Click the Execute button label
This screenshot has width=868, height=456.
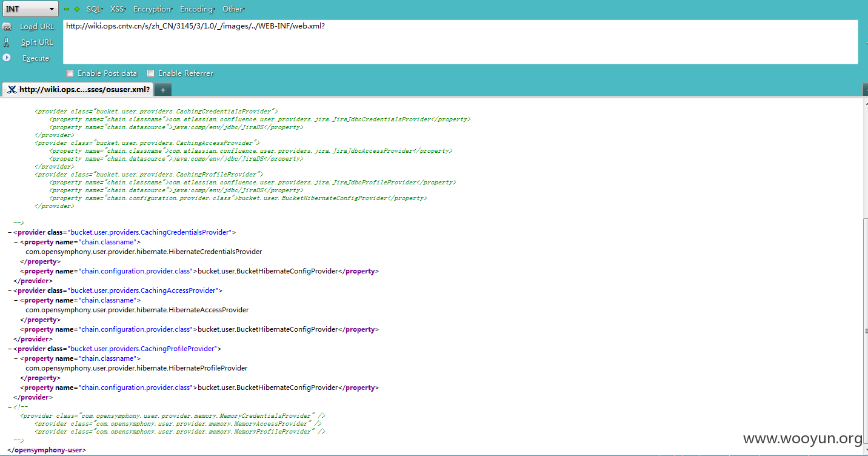(36, 58)
